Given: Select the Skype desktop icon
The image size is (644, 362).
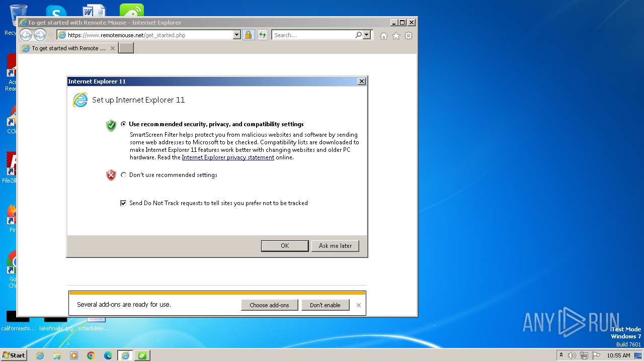Looking at the screenshot, I should (x=56, y=11).
